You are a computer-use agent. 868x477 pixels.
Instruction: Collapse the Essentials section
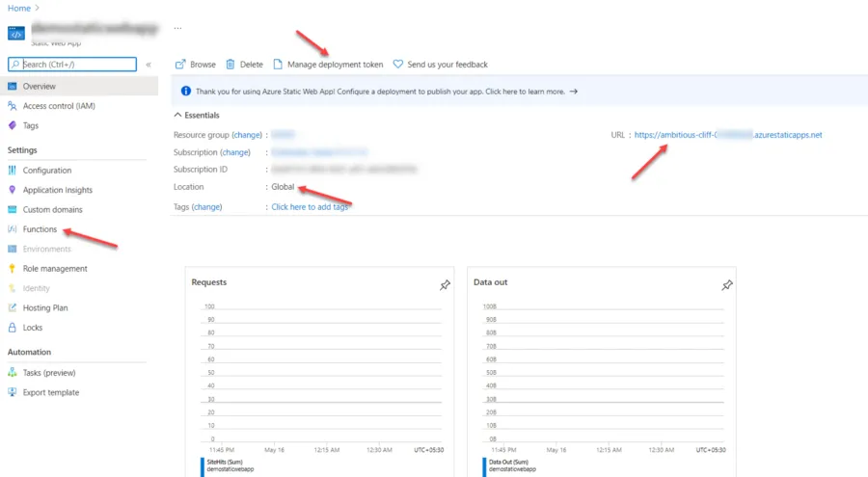click(197, 115)
